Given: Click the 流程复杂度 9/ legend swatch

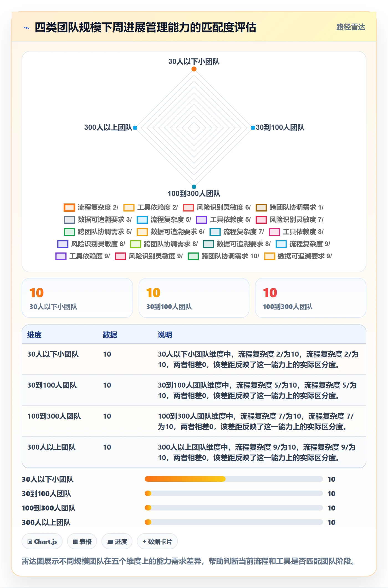Looking at the screenshot, I should tap(281, 244).
